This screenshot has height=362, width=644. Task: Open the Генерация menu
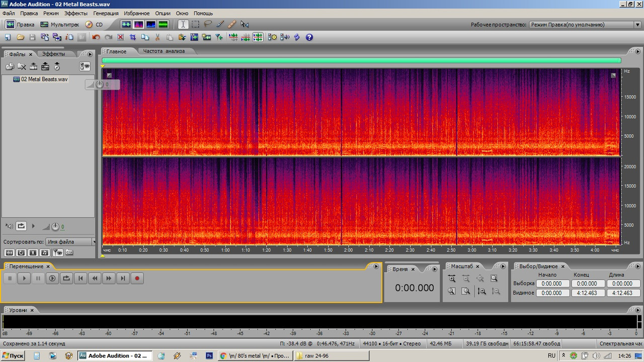point(106,13)
